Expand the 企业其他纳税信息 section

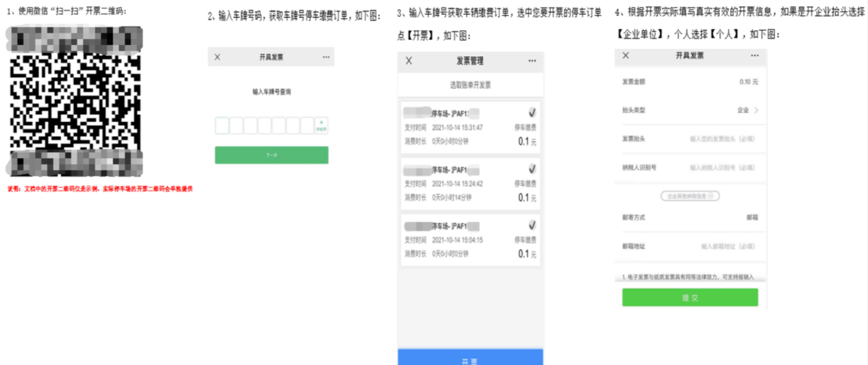coord(690,196)
